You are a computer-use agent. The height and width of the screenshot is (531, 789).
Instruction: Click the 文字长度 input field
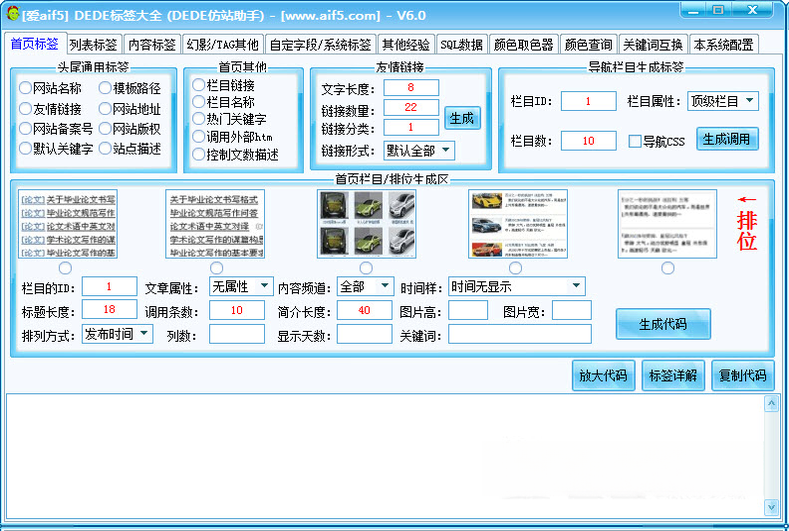point(411,88)
